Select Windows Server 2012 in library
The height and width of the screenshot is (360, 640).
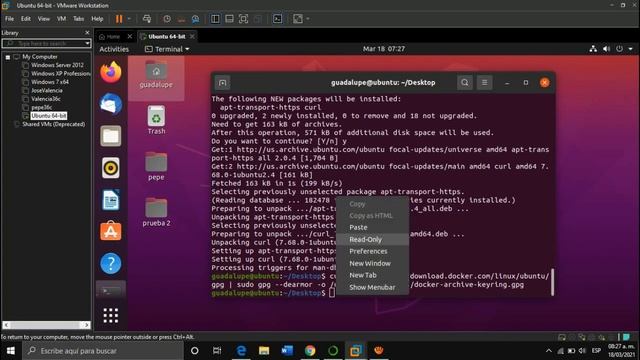point(57,65)
